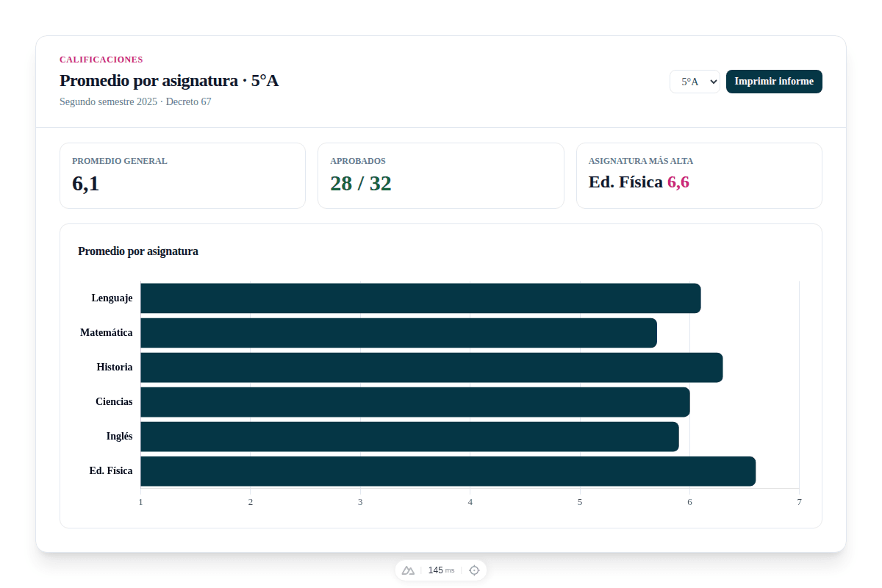Click the pink 6,6 grade value

coord(678,182)
